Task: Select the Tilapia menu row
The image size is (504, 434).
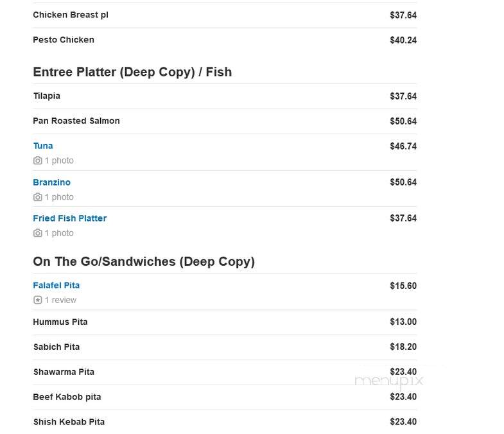Action: pos(225,96)
